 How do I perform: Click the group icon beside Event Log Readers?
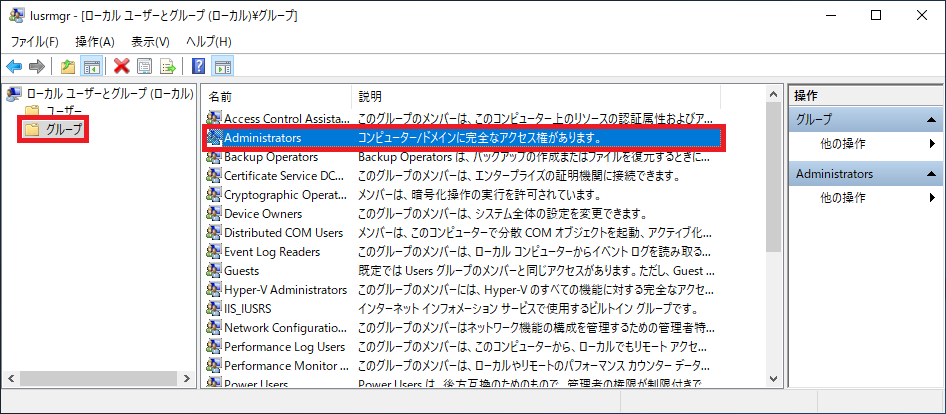pyautogui.click(x=214, y=252)
